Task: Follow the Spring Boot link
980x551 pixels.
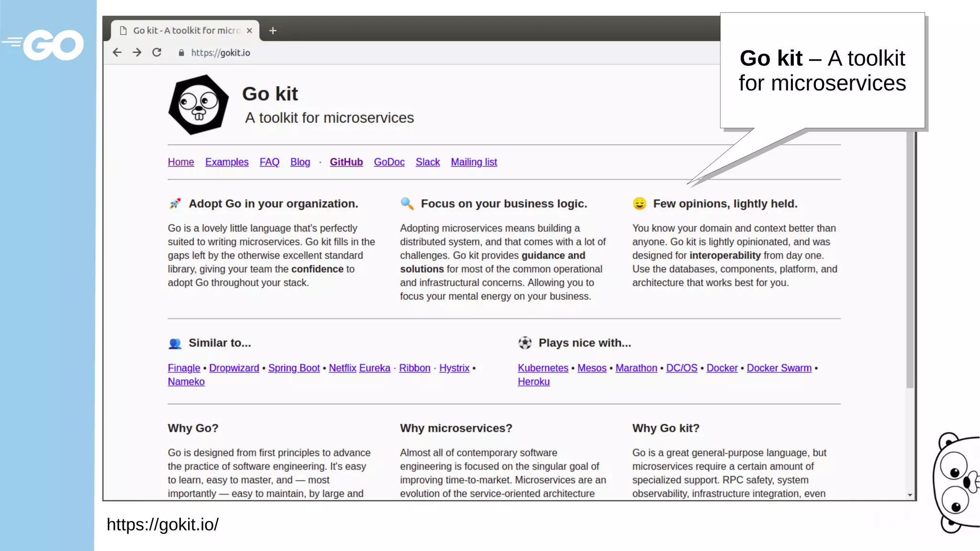Action: [x=294, y=368]
